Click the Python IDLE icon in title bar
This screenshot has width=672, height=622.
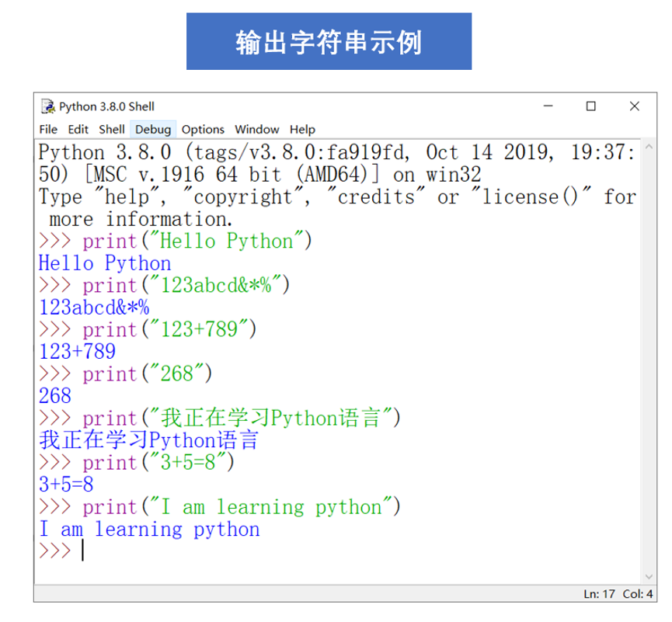47,106
